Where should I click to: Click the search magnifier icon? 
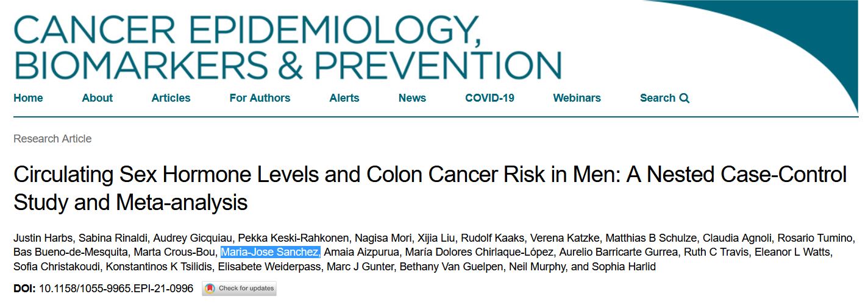[x=684, y=98]
